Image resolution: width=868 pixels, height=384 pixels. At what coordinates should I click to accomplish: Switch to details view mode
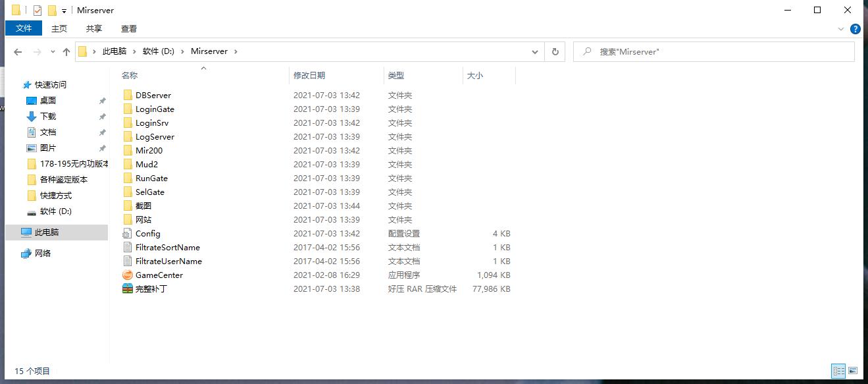click(x=838, y=371)
